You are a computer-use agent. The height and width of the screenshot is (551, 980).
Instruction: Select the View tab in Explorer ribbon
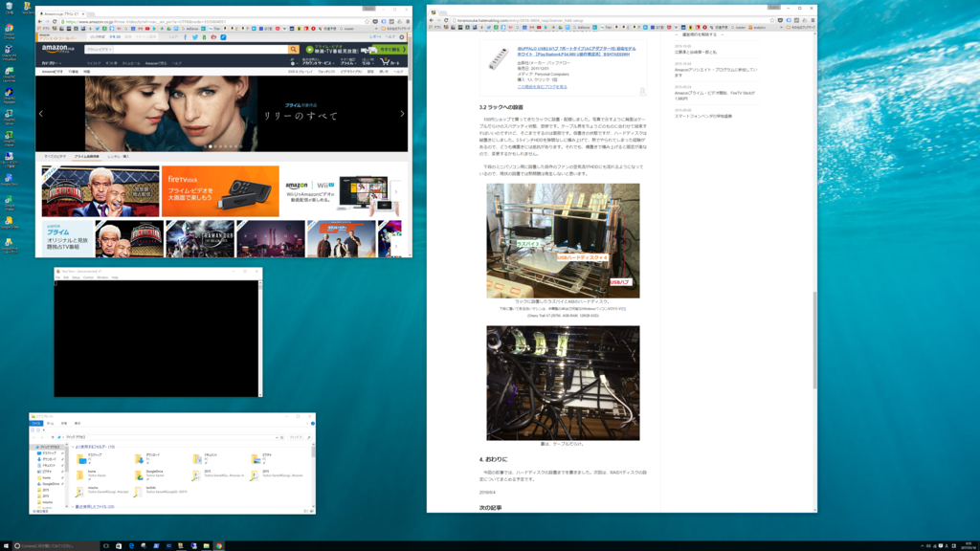[78, 423]
